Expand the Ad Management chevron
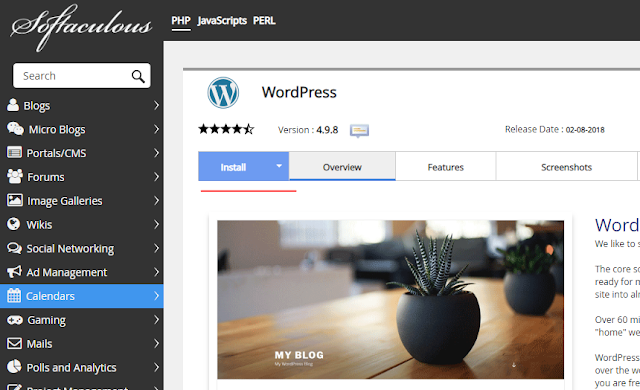Viewport: 640px width, 390px height. click(x=156, y=272)
